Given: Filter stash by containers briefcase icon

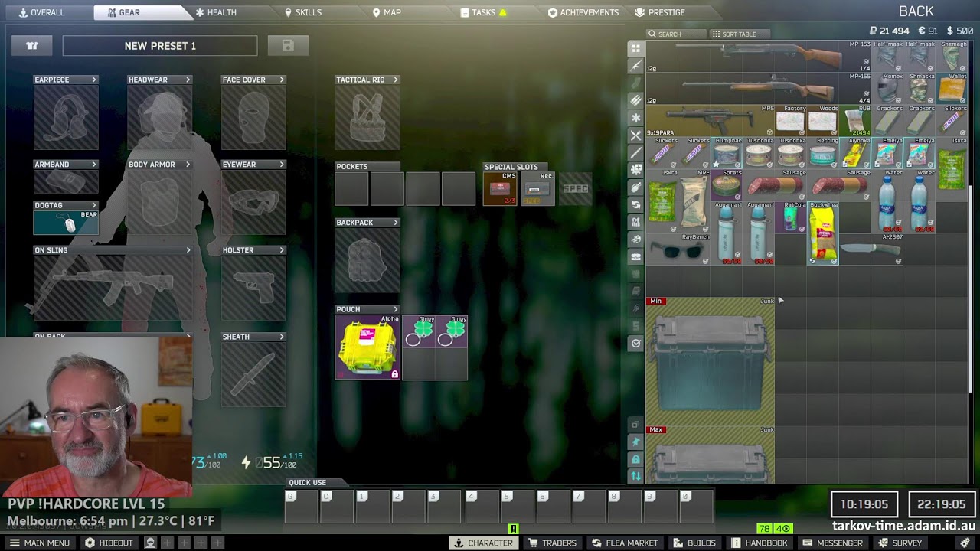Looking at the screenshot, I should click(635, 256).
